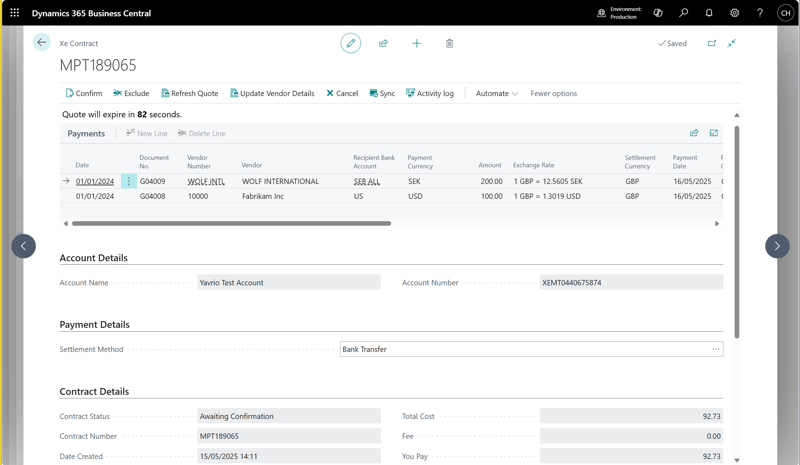Viewport: 800px width, 465px height.
Task: Open the Automate dropdown menu
Action: point(496,93)
